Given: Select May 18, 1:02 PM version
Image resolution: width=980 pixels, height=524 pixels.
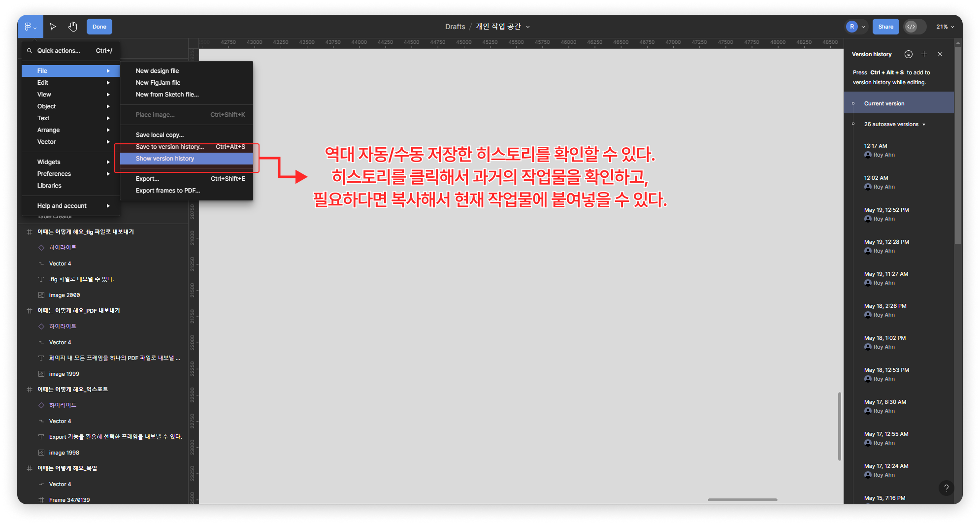Looking at the screenshot, I should point(899,342).
